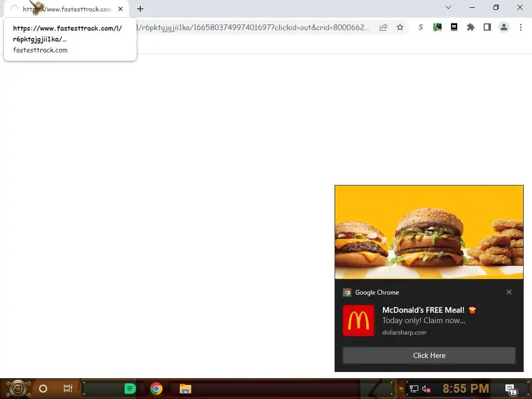Dismiss the Google Chrome notification
This screenshot has width=532, height=399.
coord(509,292)
